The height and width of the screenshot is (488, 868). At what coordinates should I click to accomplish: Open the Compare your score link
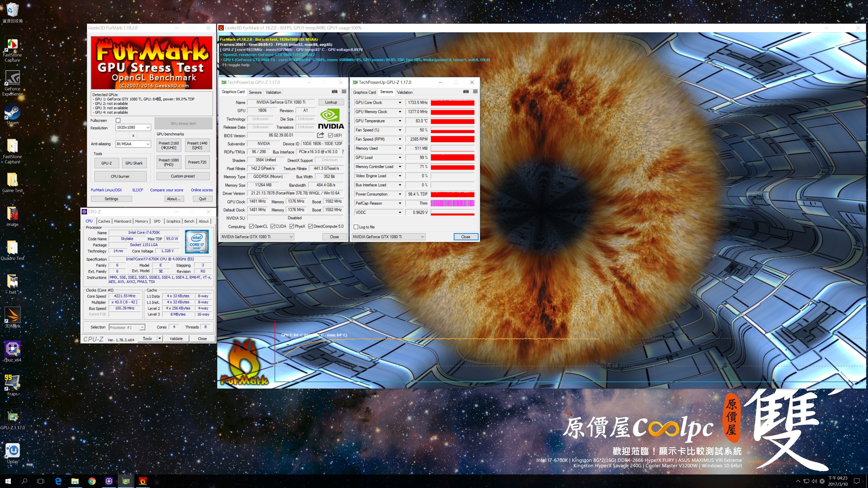tap(166, 190)
